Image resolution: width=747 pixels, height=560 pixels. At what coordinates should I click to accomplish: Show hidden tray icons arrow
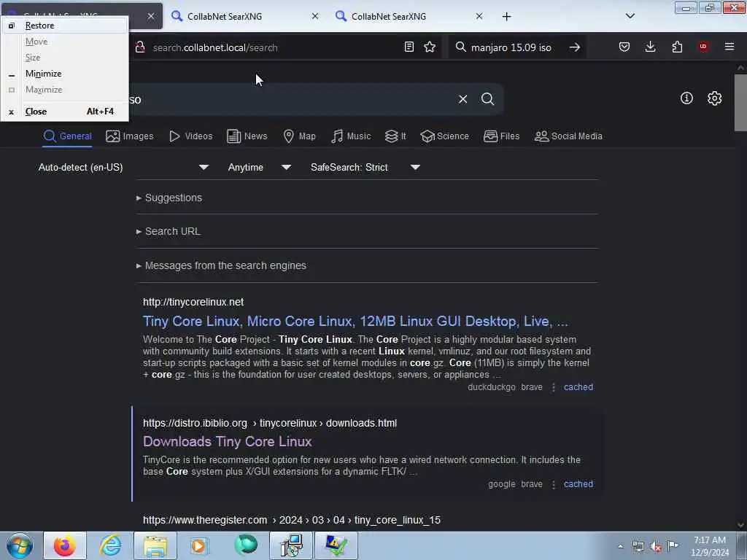(x=620, y=547)
